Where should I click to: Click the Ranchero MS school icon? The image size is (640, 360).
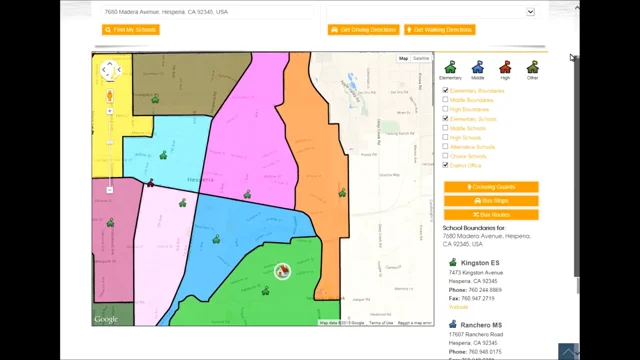tap(453, 324)
